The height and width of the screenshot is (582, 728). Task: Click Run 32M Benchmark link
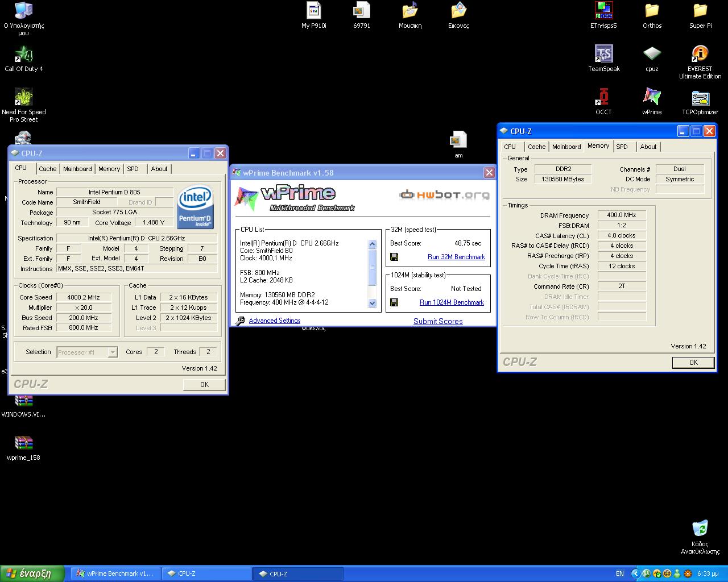456,257
